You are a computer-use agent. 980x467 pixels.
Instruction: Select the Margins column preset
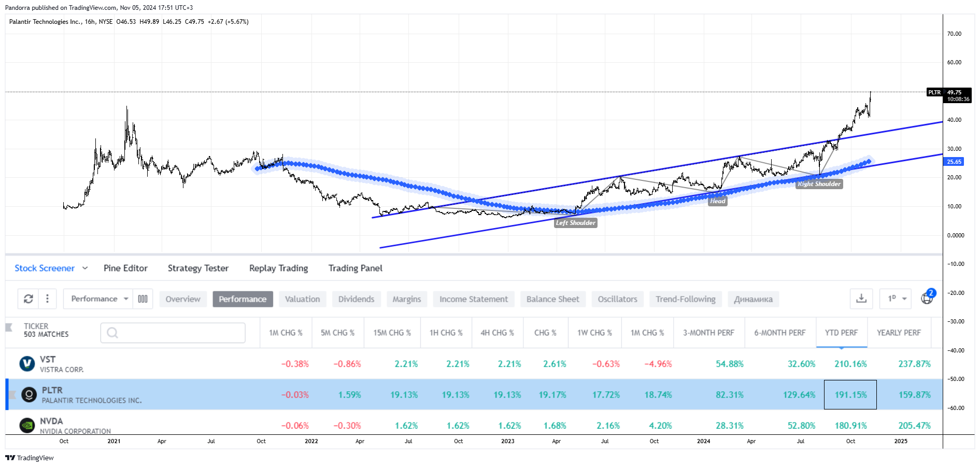click(407, 299)
